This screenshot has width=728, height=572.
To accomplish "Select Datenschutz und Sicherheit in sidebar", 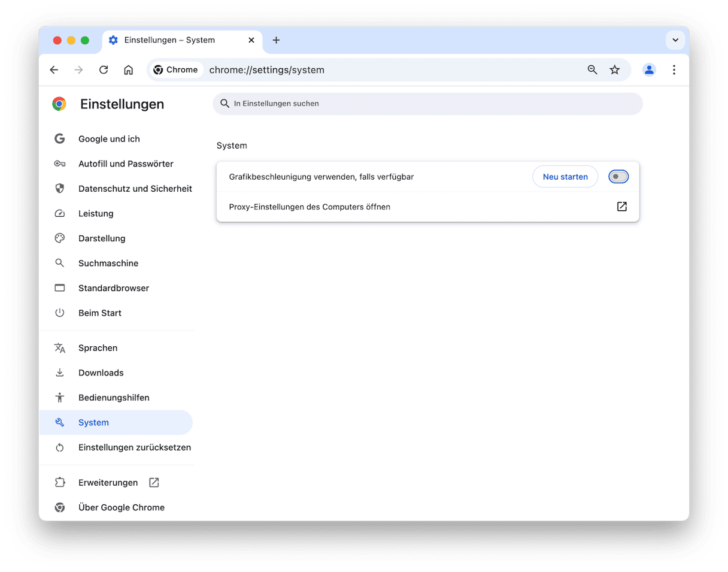I will tap(135, 189).
